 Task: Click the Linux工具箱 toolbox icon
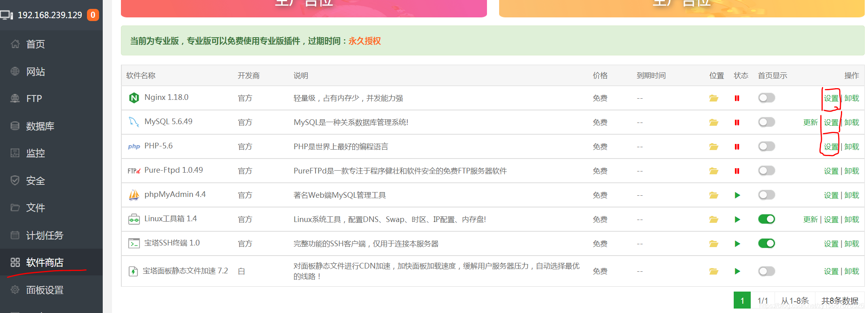point(134,219)
